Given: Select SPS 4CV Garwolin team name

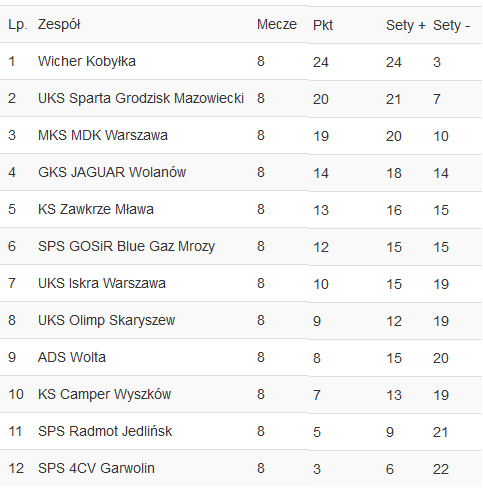Looking at the screenshot, I should point(96,468).
